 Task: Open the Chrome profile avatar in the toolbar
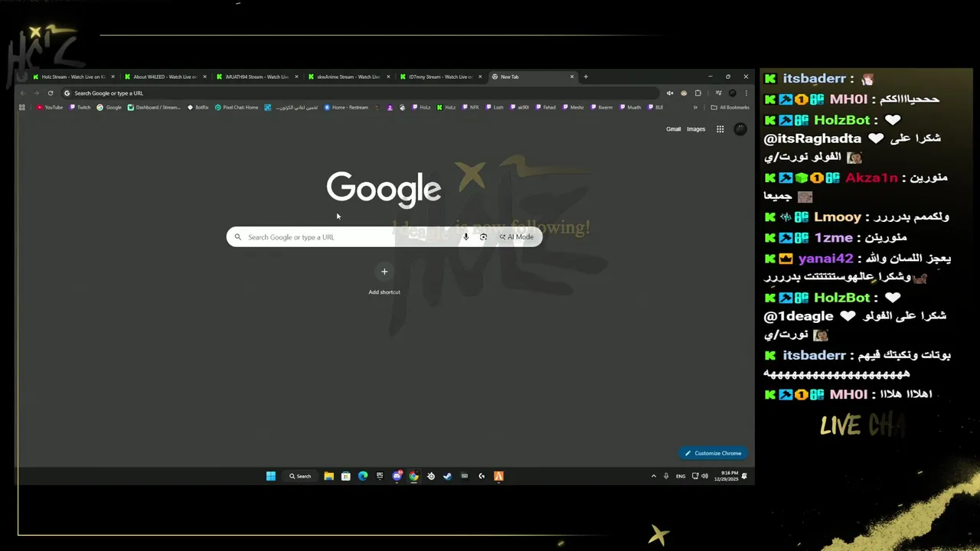(733, 93)
